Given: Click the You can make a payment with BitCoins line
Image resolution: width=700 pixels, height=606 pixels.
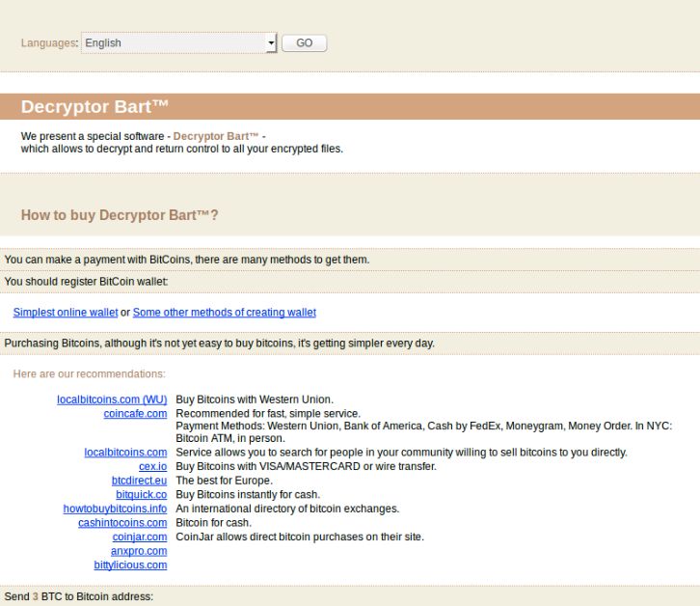Looking at the screenshot, I should tap(187, 260).
